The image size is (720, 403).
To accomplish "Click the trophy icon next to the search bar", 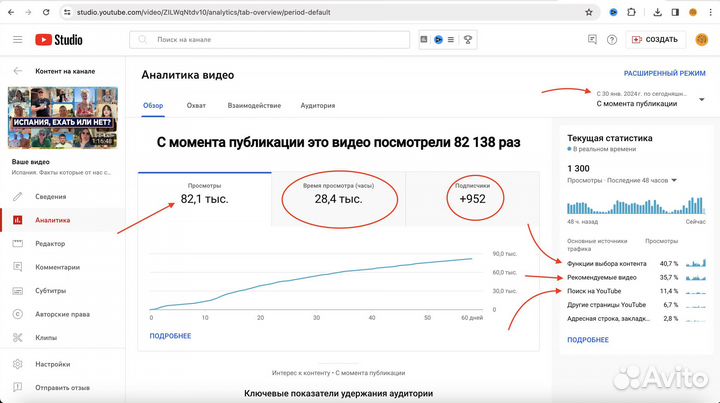I will pos(468,39).
